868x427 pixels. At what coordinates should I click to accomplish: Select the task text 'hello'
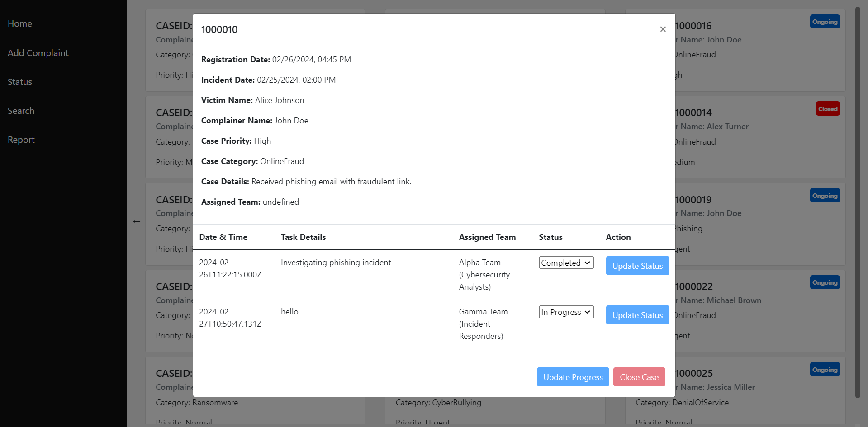[289, 312]
